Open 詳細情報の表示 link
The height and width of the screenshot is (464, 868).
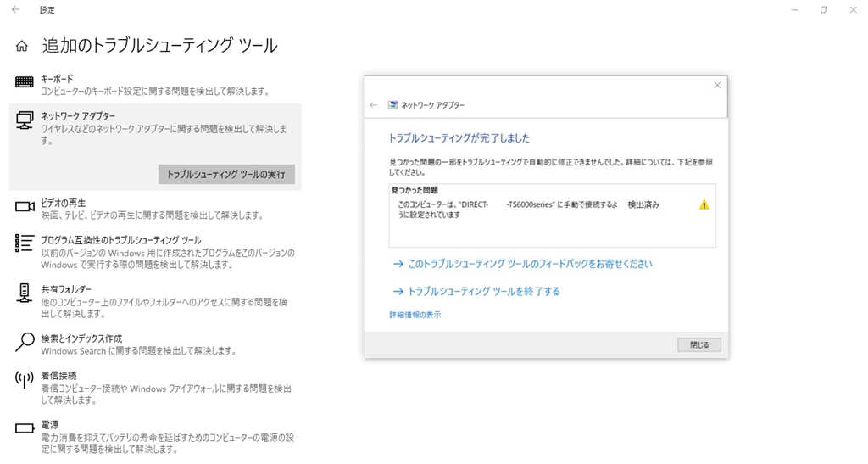click(x=415, y=315)
